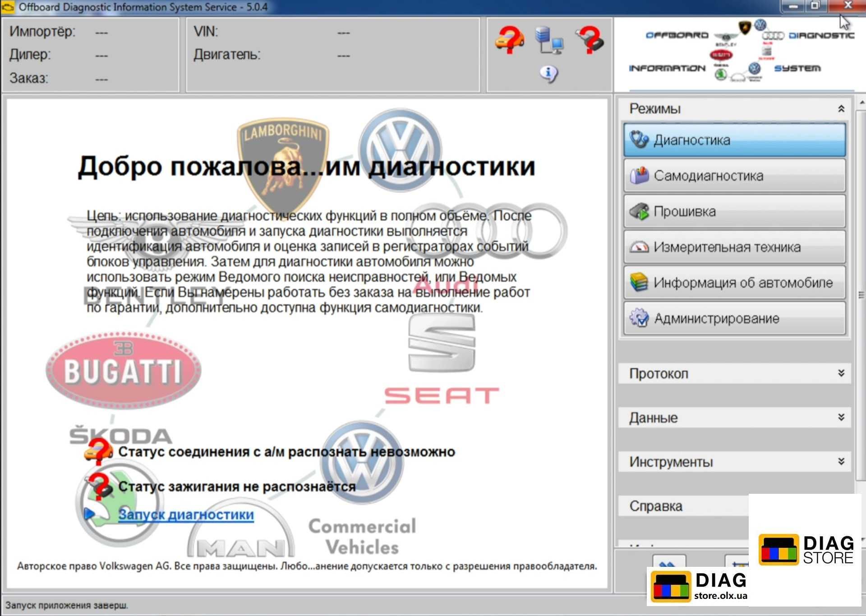The width and height of the screenshot is (866, 616).
Task: Click the Двигатель label
Action: point(227,55)
